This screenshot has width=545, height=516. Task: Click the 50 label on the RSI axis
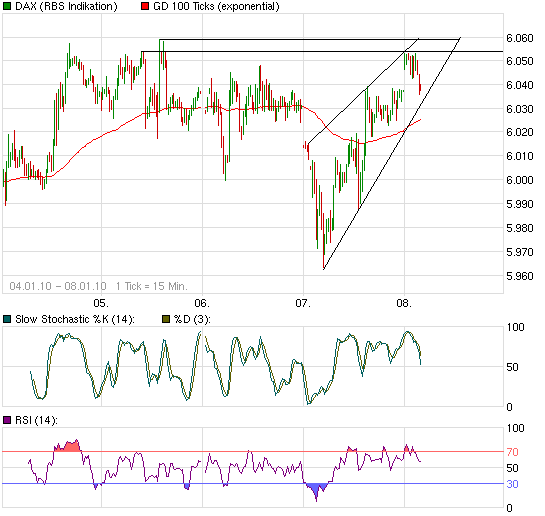(x=512, y=468)
